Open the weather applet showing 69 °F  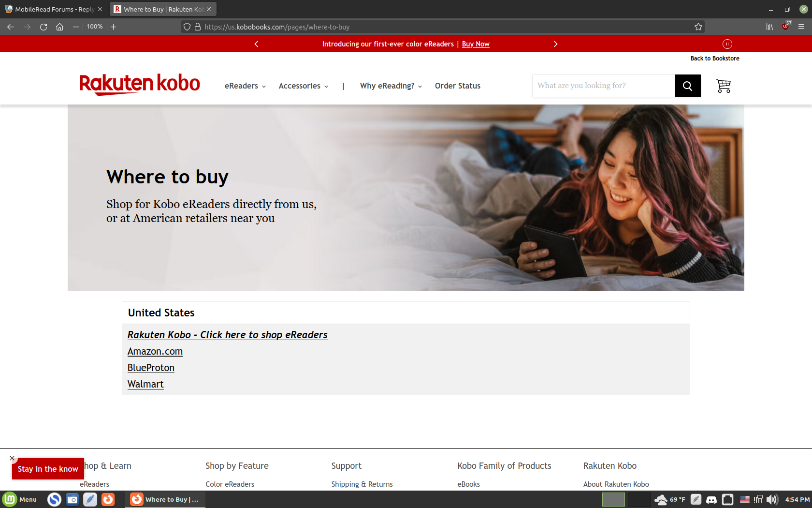670,499
